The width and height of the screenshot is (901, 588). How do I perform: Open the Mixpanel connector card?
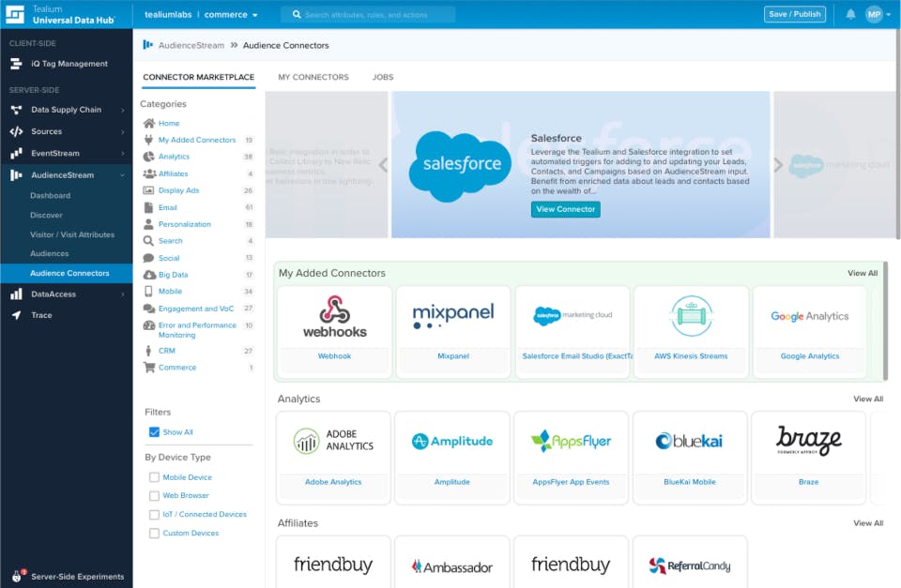click(453, 332)
